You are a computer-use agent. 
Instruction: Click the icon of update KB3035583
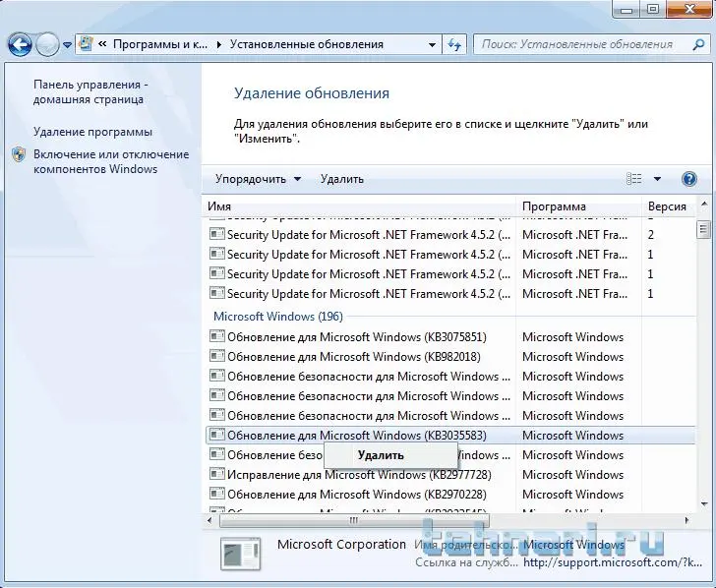217,435
